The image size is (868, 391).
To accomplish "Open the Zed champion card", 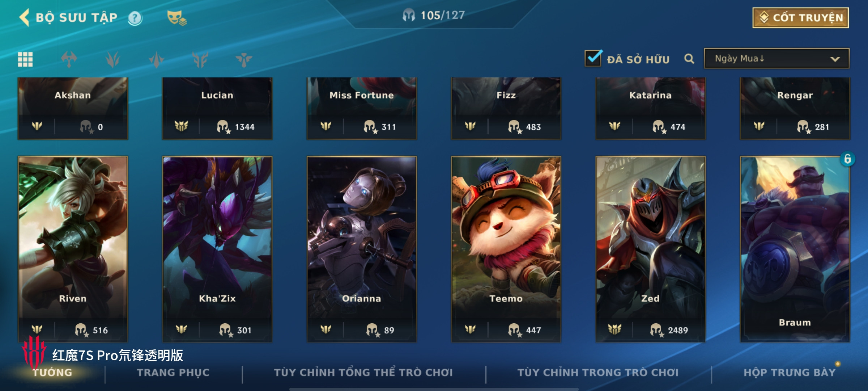I will (x=650, y=249).
